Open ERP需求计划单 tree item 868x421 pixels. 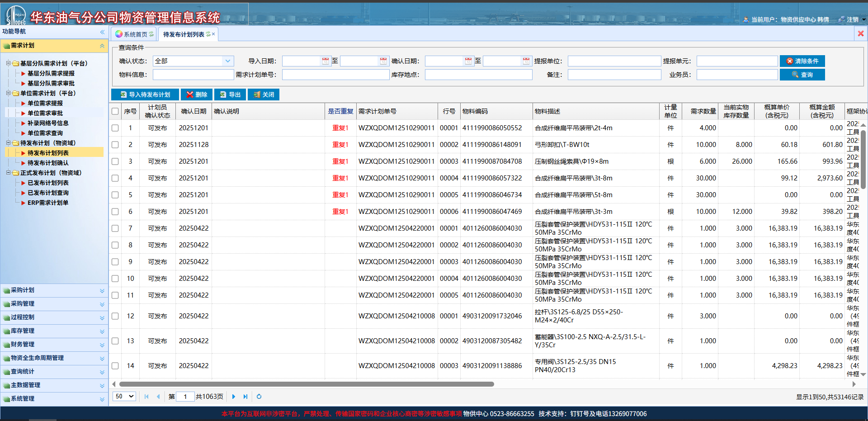47,203
